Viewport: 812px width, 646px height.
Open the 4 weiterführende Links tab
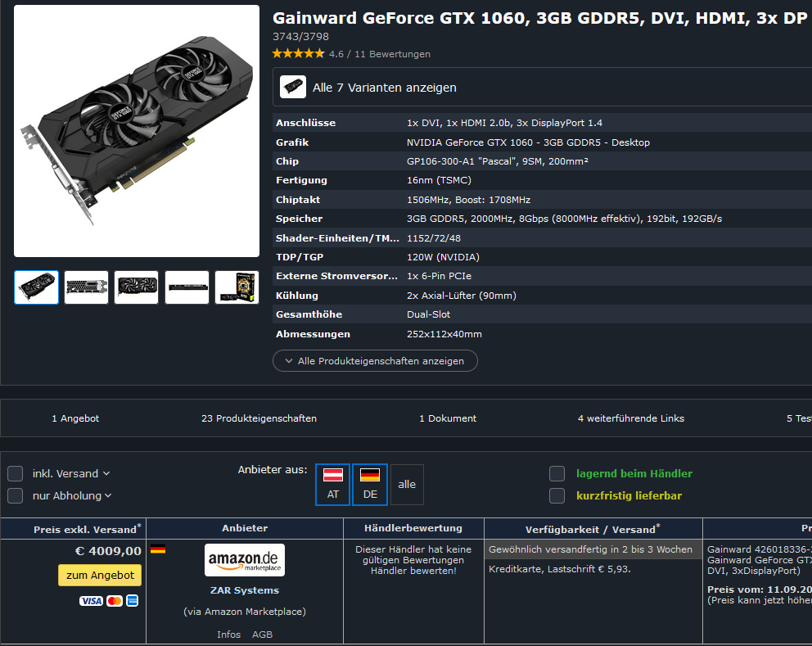click(x=631, y=418)
